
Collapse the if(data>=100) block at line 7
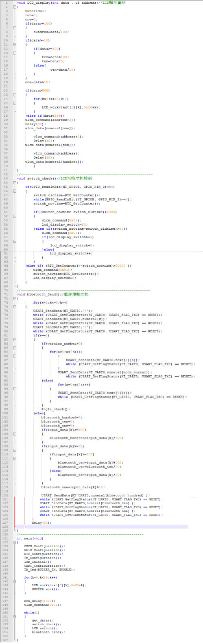click(x=15, y=28)
